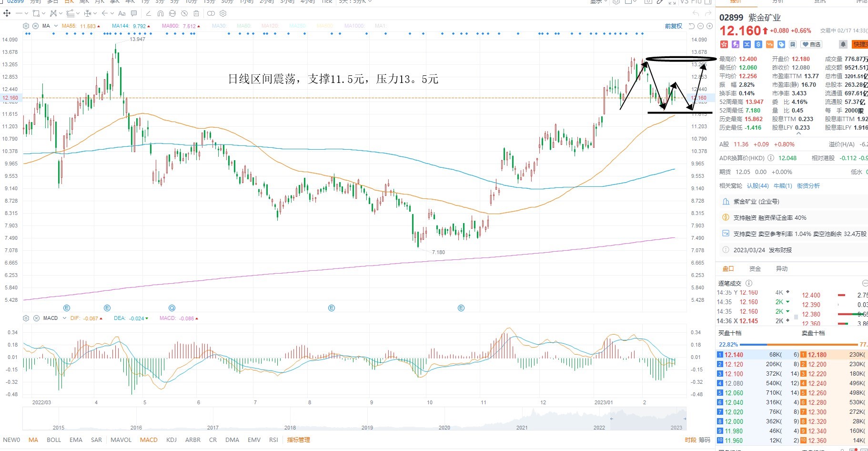The image size is (868, 451).
Task: Select MAVOL indicator at bottom
Action: [x=121, y=440]
